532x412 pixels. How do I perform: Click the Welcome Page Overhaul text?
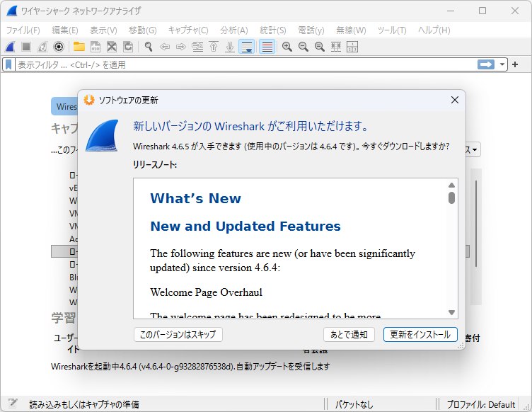coord(206,292)
